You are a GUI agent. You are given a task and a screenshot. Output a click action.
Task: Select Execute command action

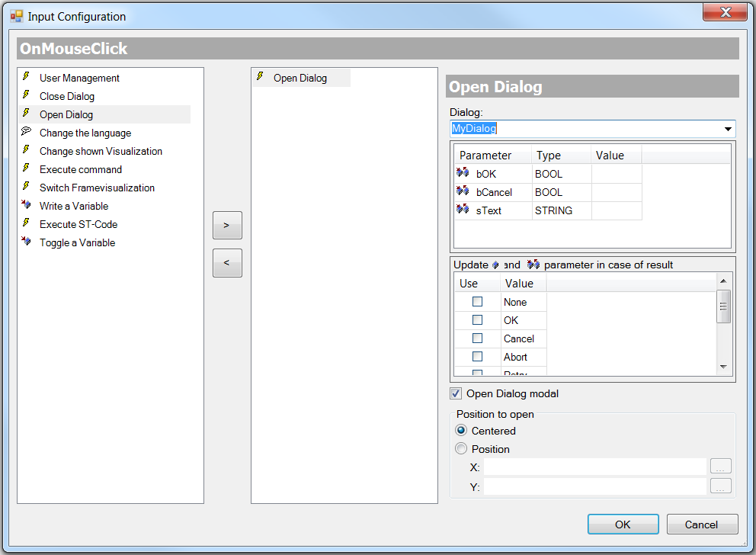click(x=81, y=170)
